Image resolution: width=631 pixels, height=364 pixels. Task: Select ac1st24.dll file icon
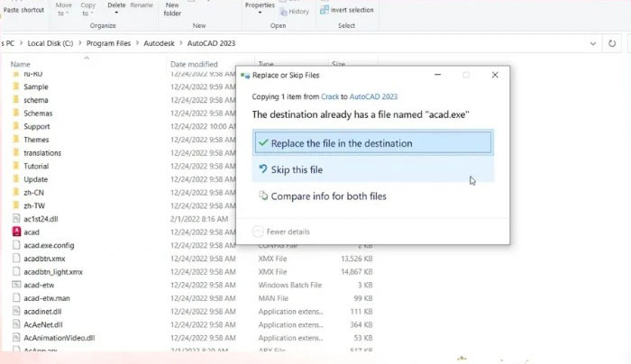click(x=16, y=219)
